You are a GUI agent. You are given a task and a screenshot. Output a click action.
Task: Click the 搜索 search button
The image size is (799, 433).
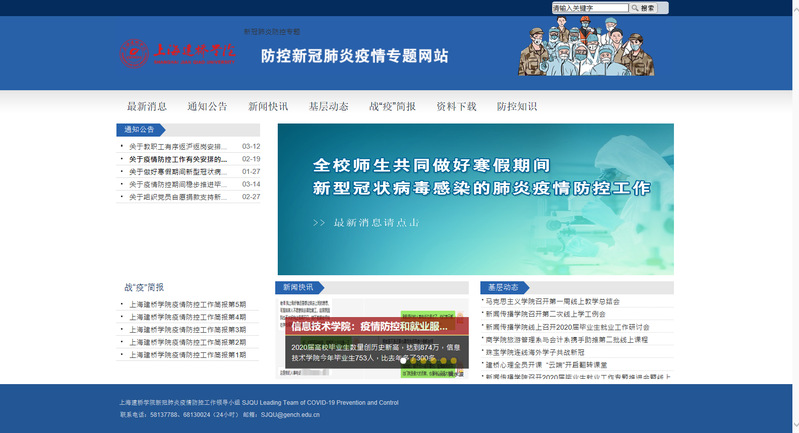pos(645,8)
